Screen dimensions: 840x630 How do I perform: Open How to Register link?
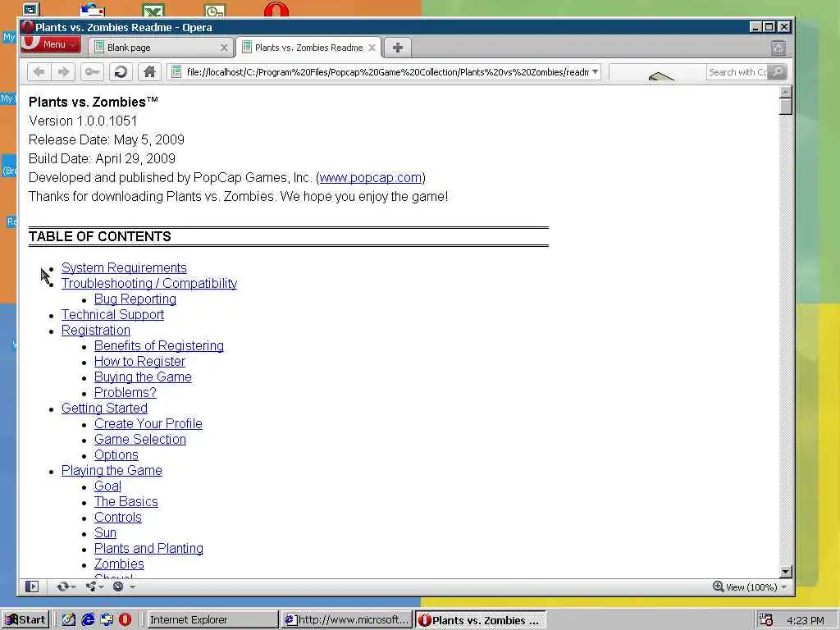(139, 361)
